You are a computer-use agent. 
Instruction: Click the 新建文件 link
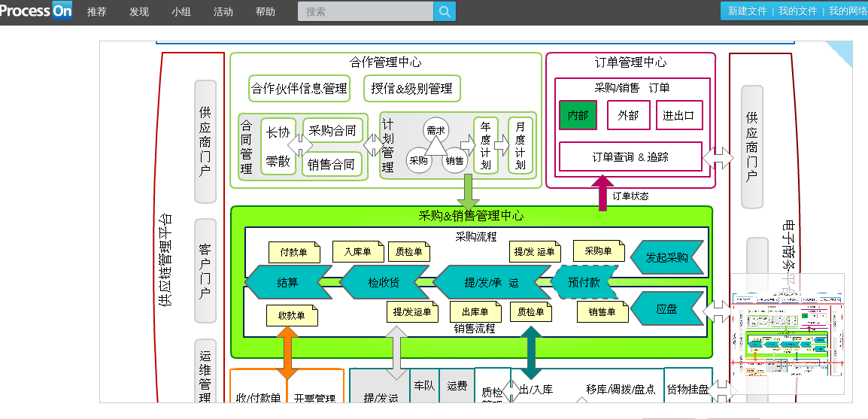pyautogui.click(x=748, y=11)
